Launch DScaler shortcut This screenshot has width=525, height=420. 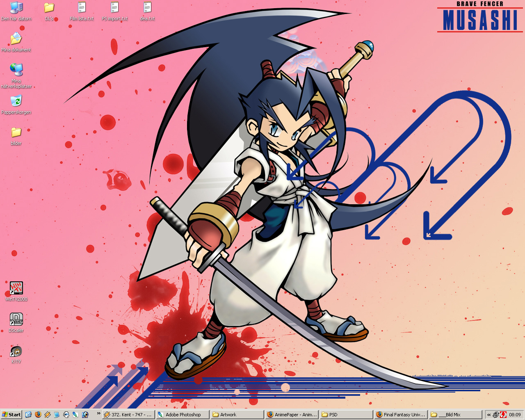[x=16, y=323]
